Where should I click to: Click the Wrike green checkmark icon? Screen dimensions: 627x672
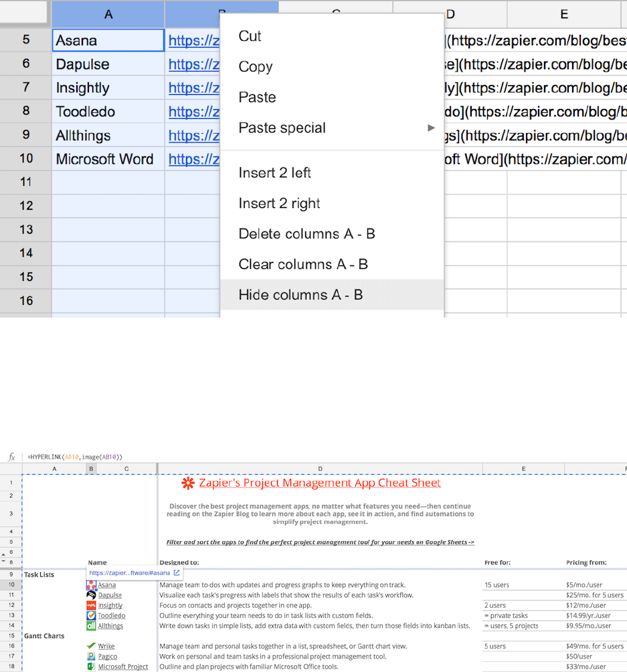91,646
